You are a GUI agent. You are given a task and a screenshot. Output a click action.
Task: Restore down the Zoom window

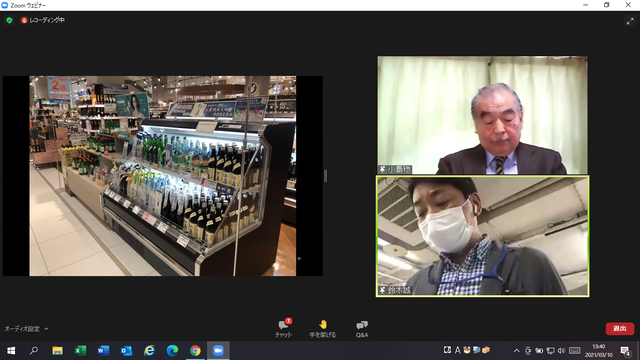[607, 5]
